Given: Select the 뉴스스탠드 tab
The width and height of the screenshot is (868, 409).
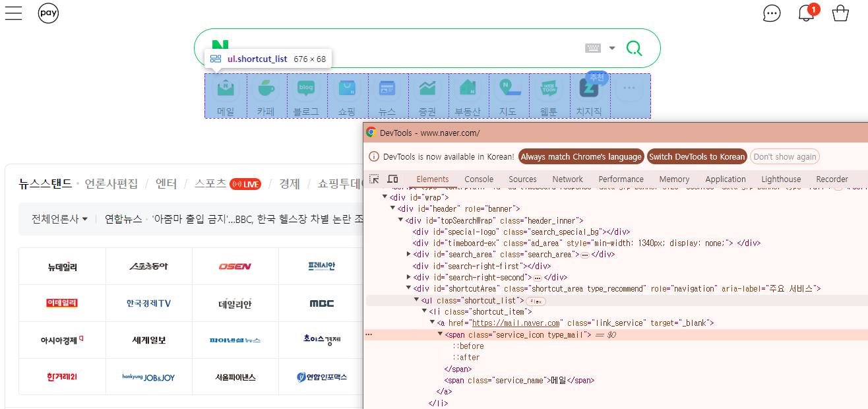Looking at the screenshot, I should click(x=46, y=183).
